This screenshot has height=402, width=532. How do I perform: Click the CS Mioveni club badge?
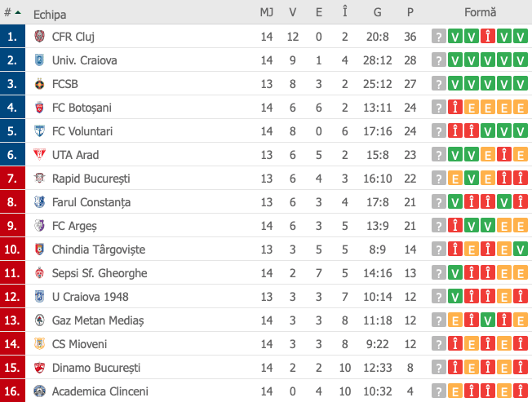coord(40,344)
